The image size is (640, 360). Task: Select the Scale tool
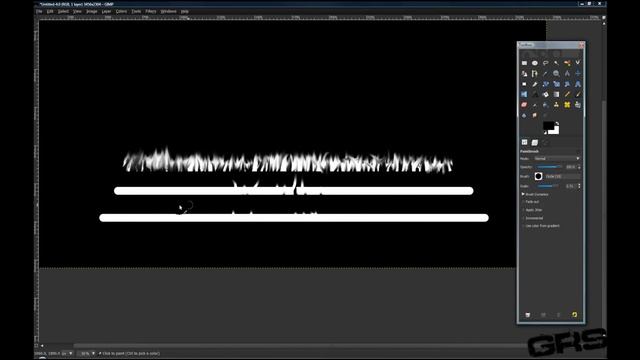pyautogui.click(x=556, y=84)
